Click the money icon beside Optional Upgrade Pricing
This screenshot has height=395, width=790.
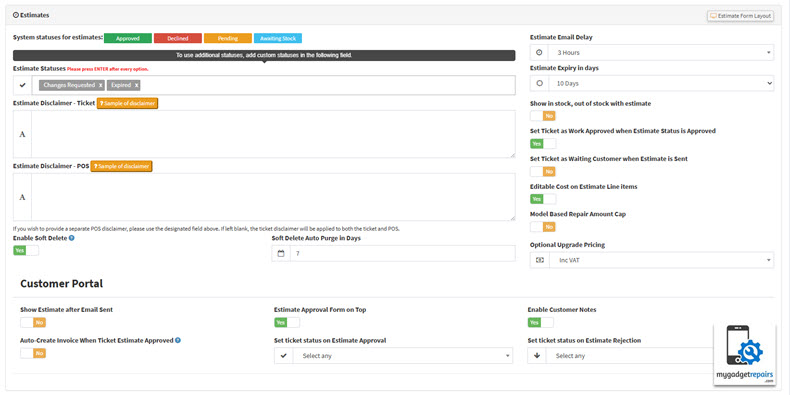click(540, 260)
